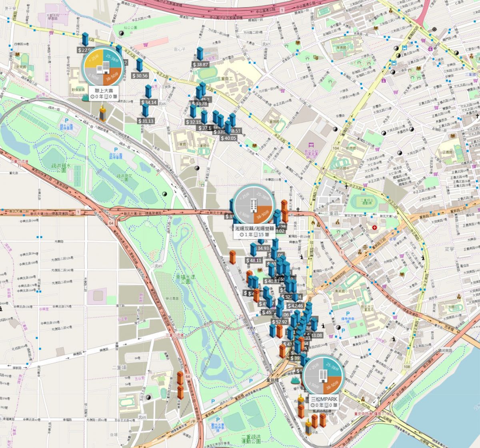Click the $34.14 price label

[148, 102]
